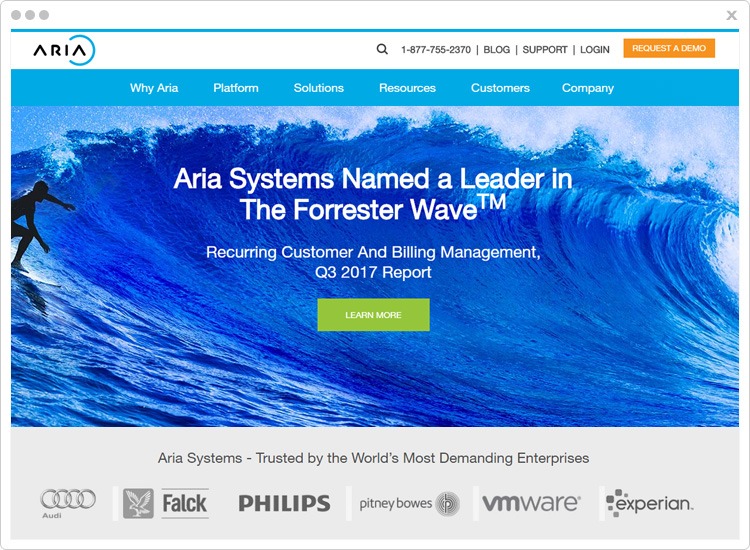Expand the Platform navigation menu
Image resolution: width=750 pixels, height=550 pixels.
pos(236,88)
